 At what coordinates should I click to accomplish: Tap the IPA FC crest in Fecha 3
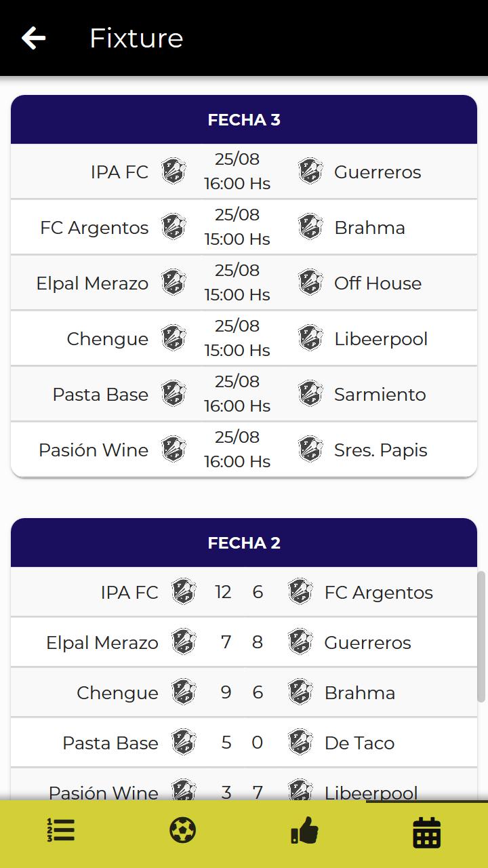pyautogui.click(x=174, y=171)
